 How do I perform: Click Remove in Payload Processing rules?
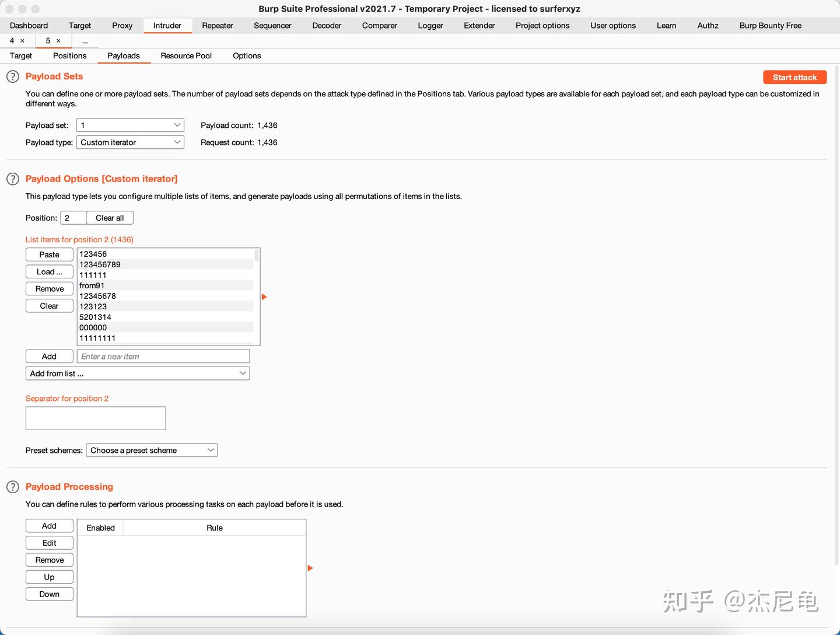tap(50, 560)
